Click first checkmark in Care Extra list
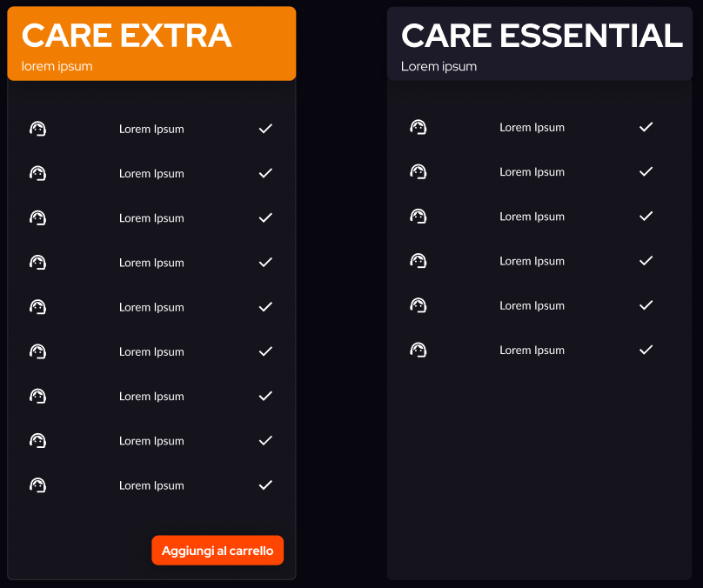This screenshot has height=588, width=703. coord(265,129)
